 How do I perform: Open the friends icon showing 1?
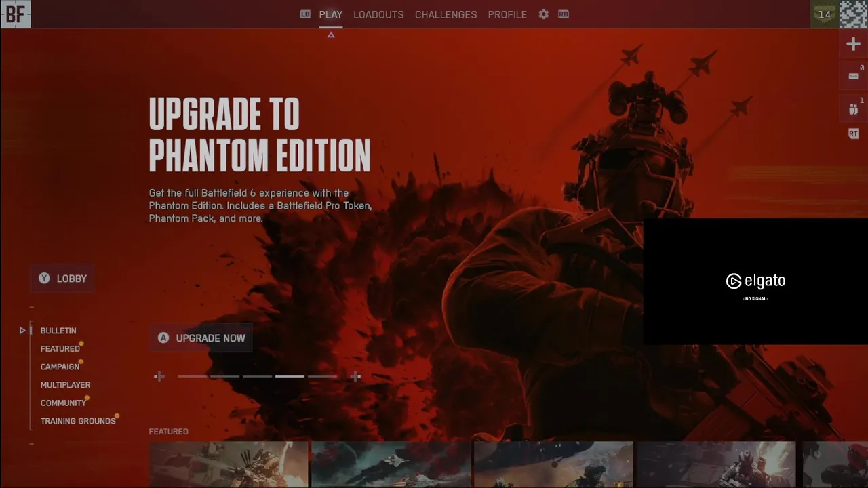pyautogui.click(x=853, y=108)
